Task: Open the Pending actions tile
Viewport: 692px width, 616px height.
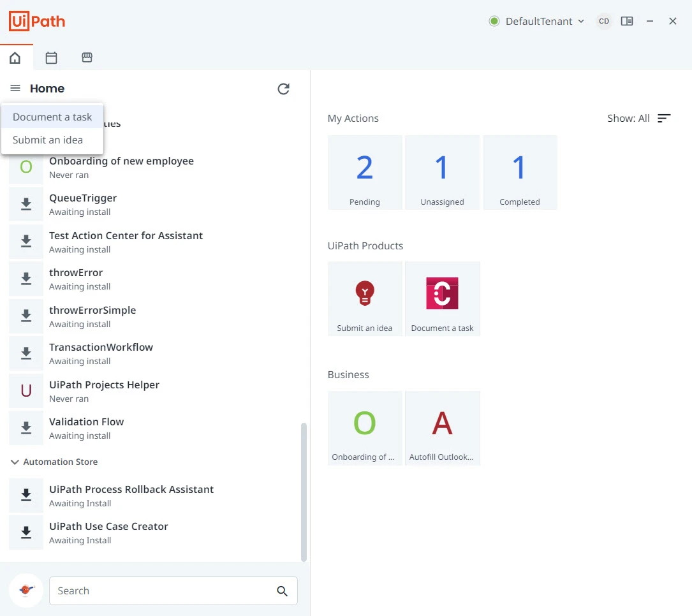Action: (365, 173)
